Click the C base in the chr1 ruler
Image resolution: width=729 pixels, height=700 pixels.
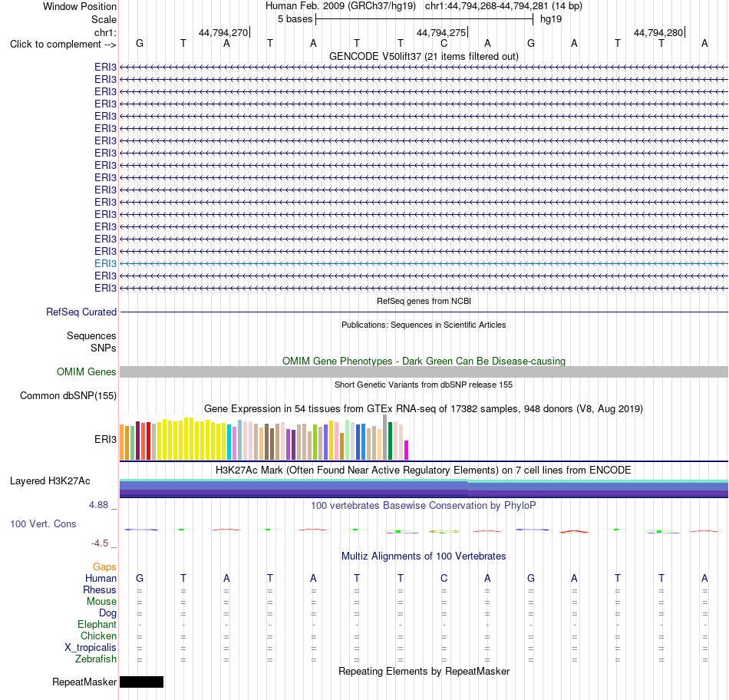tap(444, 44)
